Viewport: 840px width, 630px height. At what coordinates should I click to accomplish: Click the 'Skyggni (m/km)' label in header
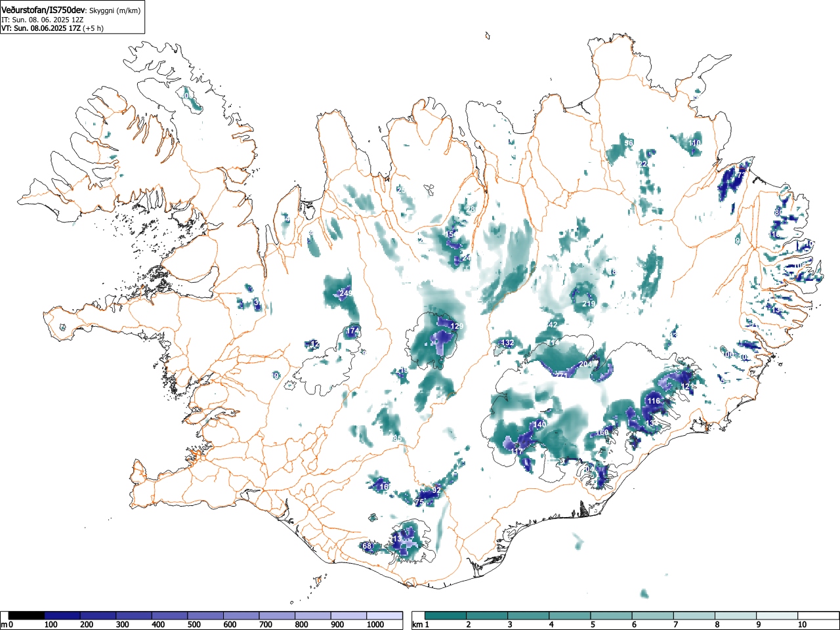click(x=114, y=10)
